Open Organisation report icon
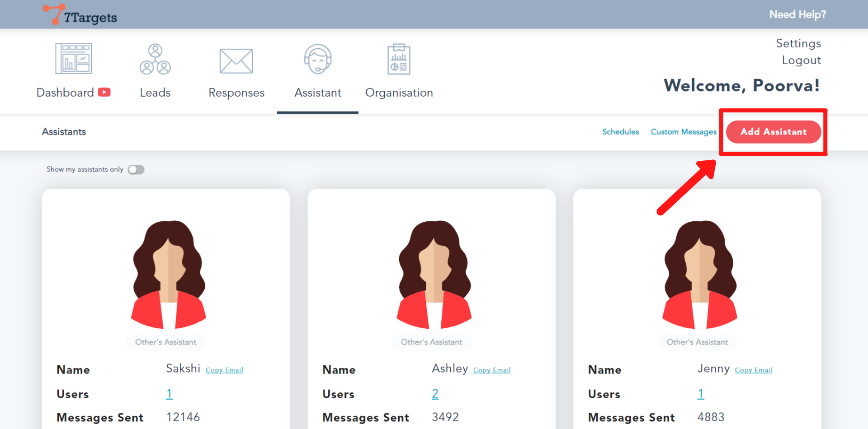The height and width of the screenshot is (429, 868). [399, 59]
